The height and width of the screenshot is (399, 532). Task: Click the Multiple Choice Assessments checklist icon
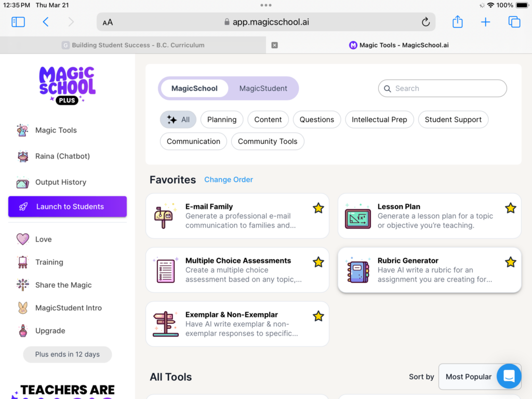click(166, 270)
